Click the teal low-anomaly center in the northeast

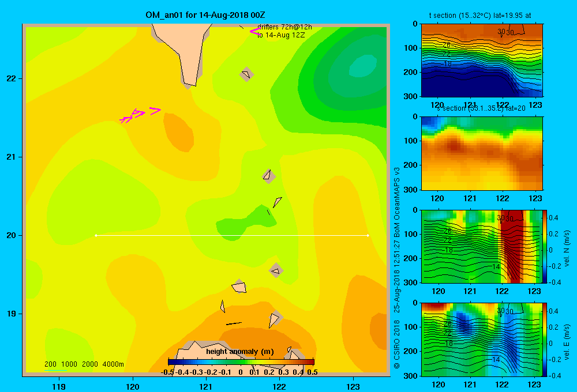point(362,66)
